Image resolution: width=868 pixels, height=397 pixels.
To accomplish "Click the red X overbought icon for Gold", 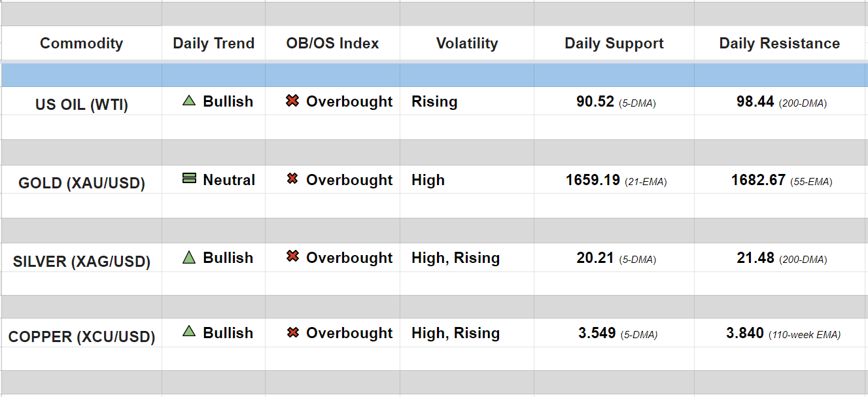I will click(x=292, y=179).
